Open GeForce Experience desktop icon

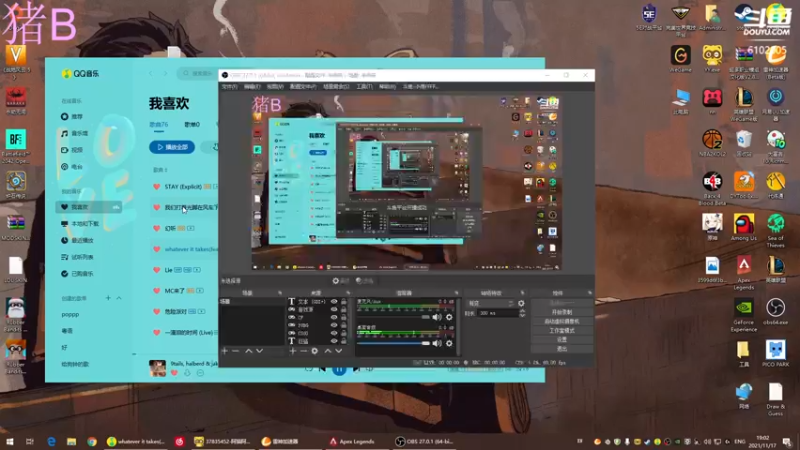tap(744, 315)
